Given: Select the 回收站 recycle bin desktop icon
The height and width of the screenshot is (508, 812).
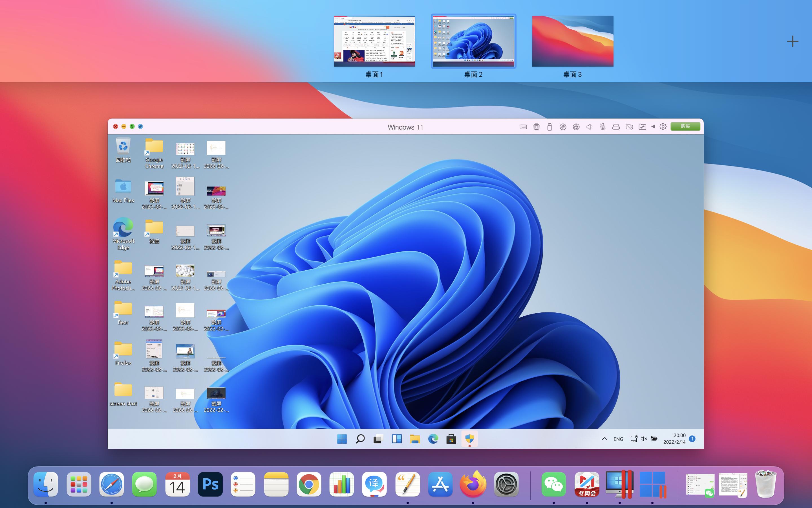Looking at the screenshot, I should coord(123,150).
